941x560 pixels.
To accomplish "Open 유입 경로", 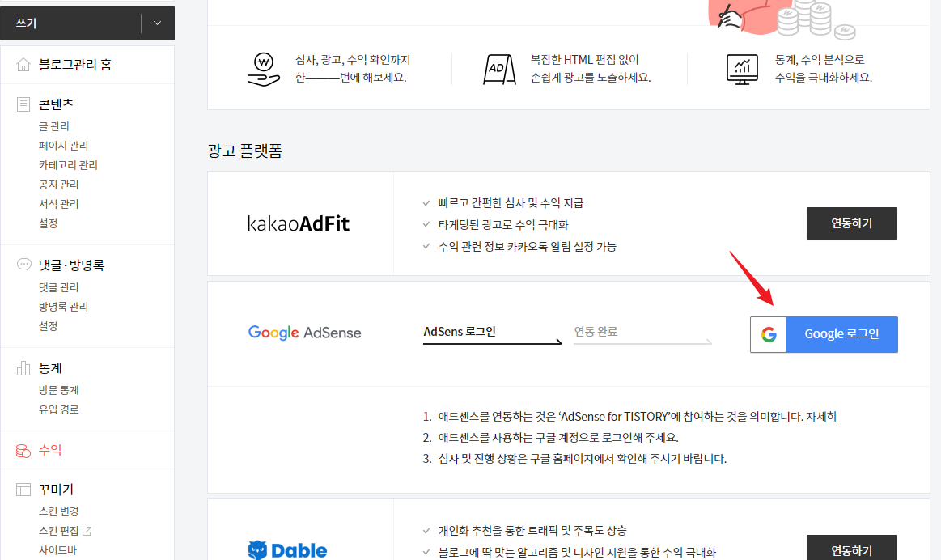I will (59, 410).
